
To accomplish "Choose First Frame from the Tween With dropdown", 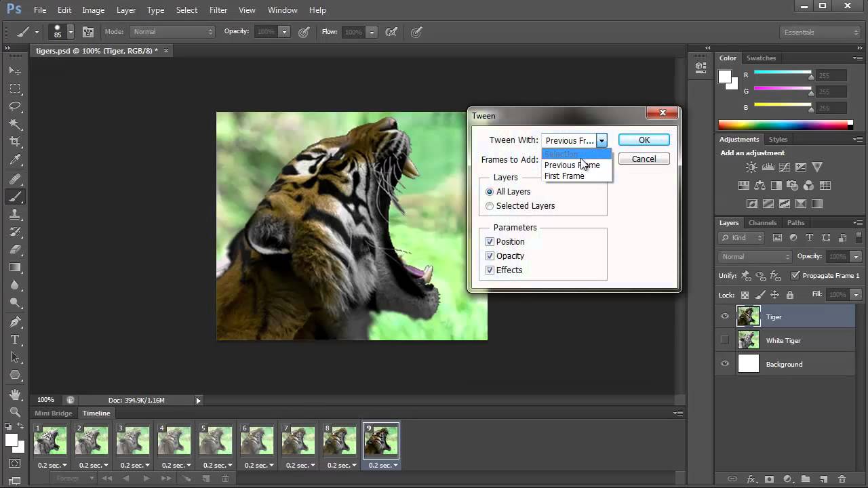I will (x=564, y=176).
